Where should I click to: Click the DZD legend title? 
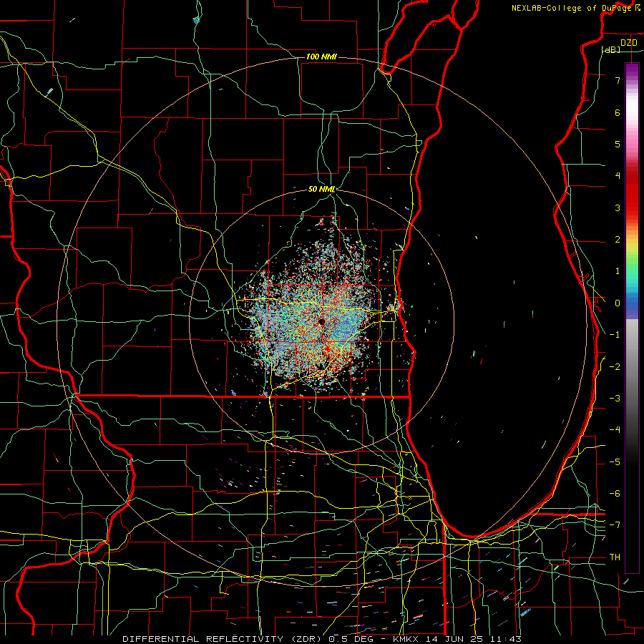coord(628,43)
